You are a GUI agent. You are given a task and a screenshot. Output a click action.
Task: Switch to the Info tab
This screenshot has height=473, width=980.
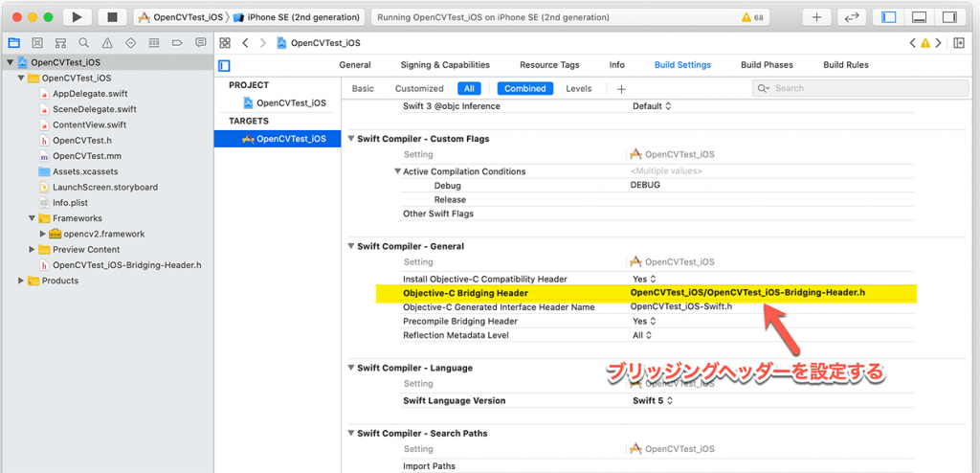tap(617, 65)
